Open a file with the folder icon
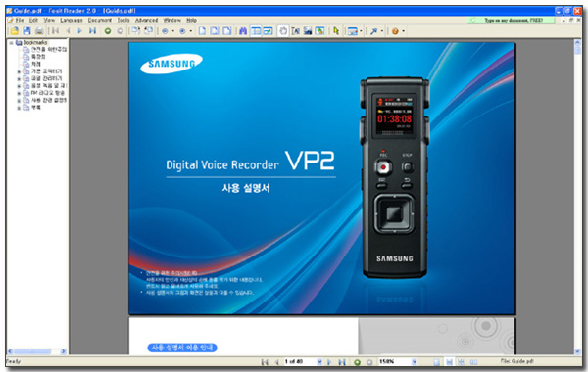588x372 pixels. coord(15,31)
